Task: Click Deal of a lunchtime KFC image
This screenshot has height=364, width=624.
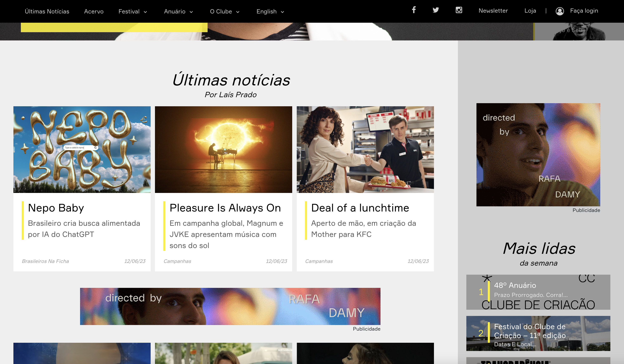Action: tap(365, 150)
